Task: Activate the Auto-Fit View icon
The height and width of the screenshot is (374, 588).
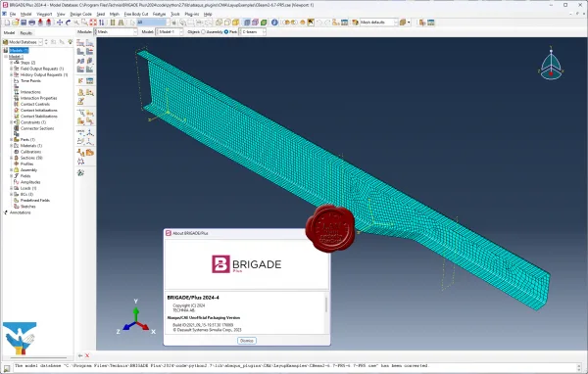Action: 93,23
